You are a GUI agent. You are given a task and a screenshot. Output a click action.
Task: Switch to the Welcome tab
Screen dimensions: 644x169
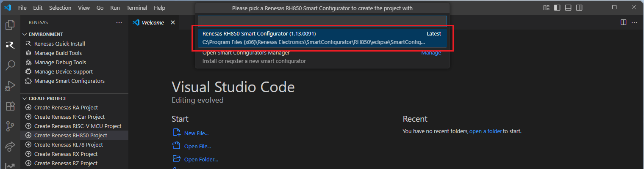153,22
